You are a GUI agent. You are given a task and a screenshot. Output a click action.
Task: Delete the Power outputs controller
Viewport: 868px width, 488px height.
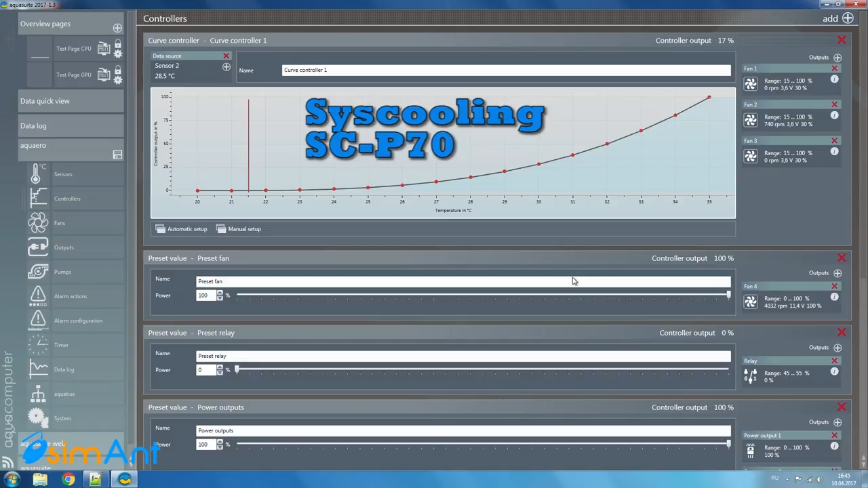point(842,407)
